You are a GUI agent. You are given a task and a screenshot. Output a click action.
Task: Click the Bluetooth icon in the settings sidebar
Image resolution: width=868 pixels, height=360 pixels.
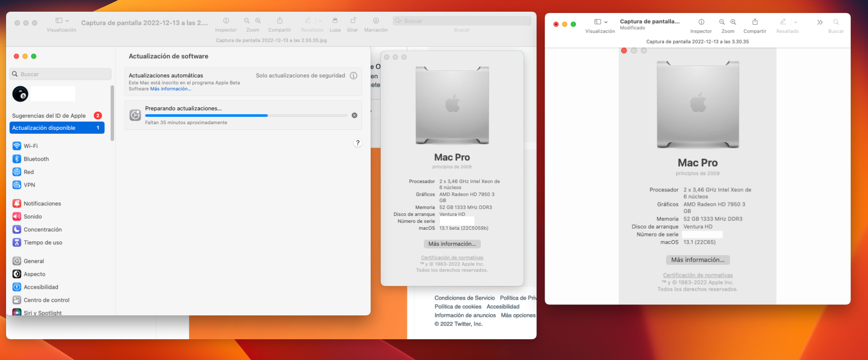click(17, 159)
